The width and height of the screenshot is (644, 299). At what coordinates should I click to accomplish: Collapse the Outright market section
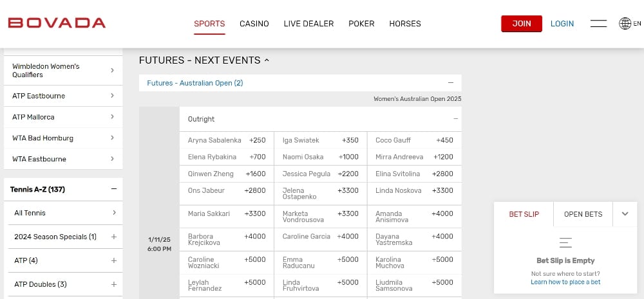455,119
